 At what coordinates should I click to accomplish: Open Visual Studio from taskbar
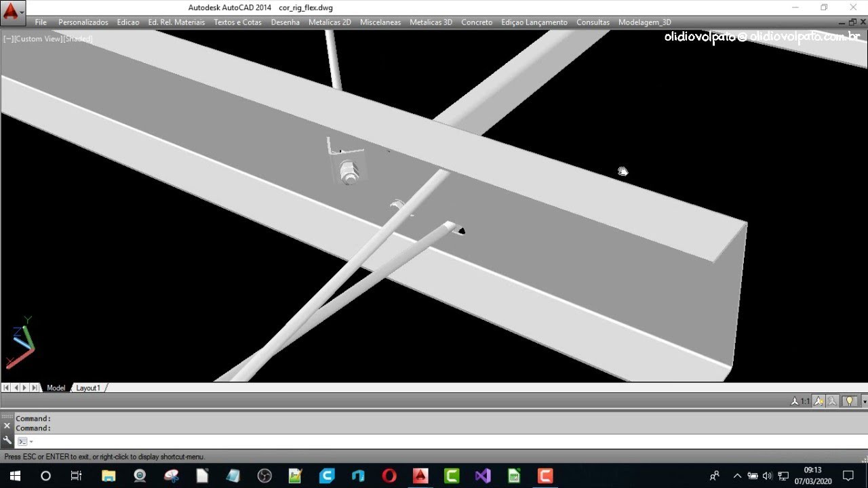pos(483,476)
